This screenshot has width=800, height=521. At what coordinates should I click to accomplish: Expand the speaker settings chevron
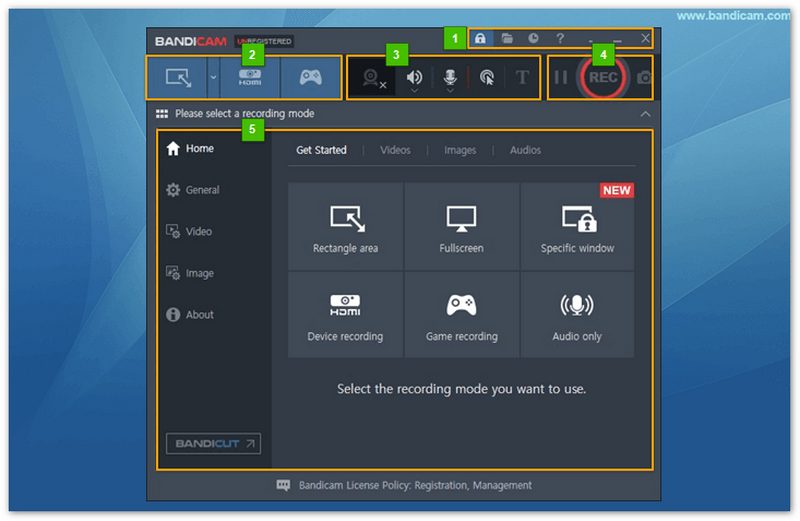tap(414, 91)
